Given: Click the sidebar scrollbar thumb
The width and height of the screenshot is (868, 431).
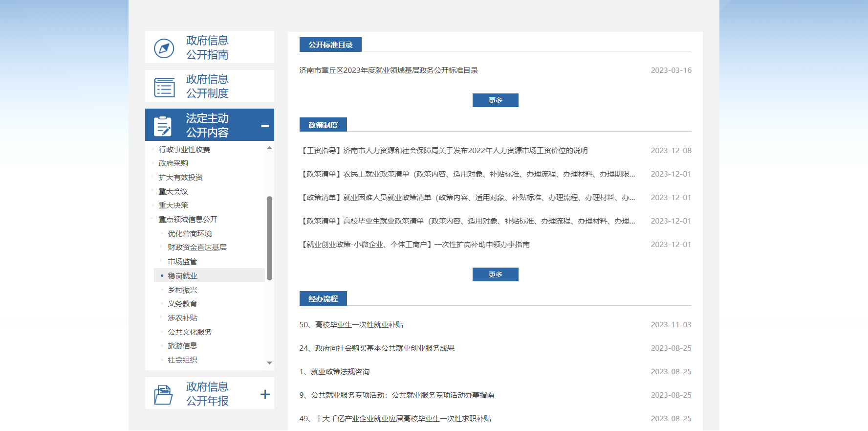Looking at the screenshot, I should point(269,238).
